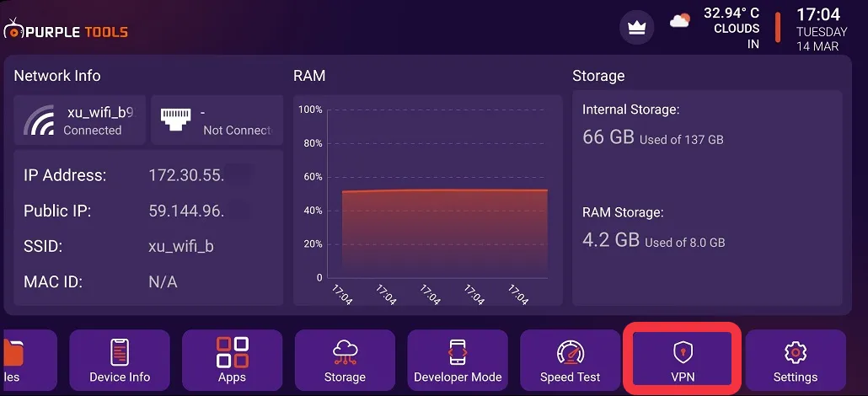The height and width of the screenshot is (396, 868).
Task: Click the crown premium icon
Action: point(636,27)
